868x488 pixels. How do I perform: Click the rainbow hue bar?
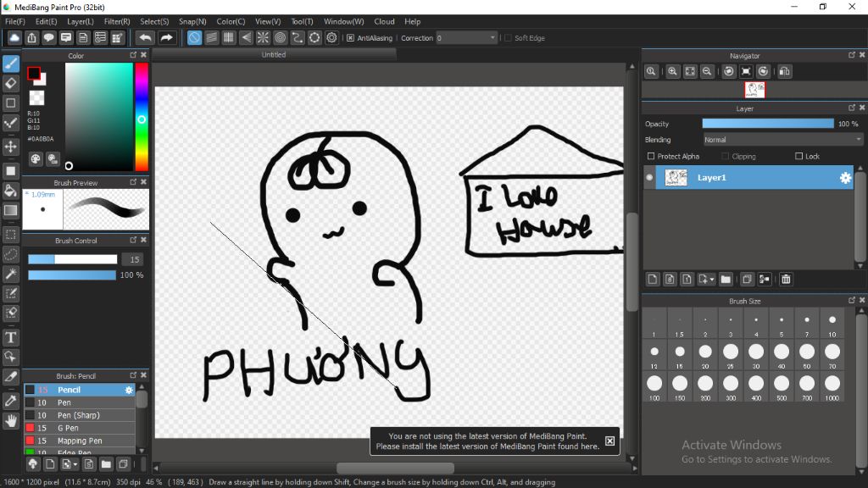click(142, 117)
